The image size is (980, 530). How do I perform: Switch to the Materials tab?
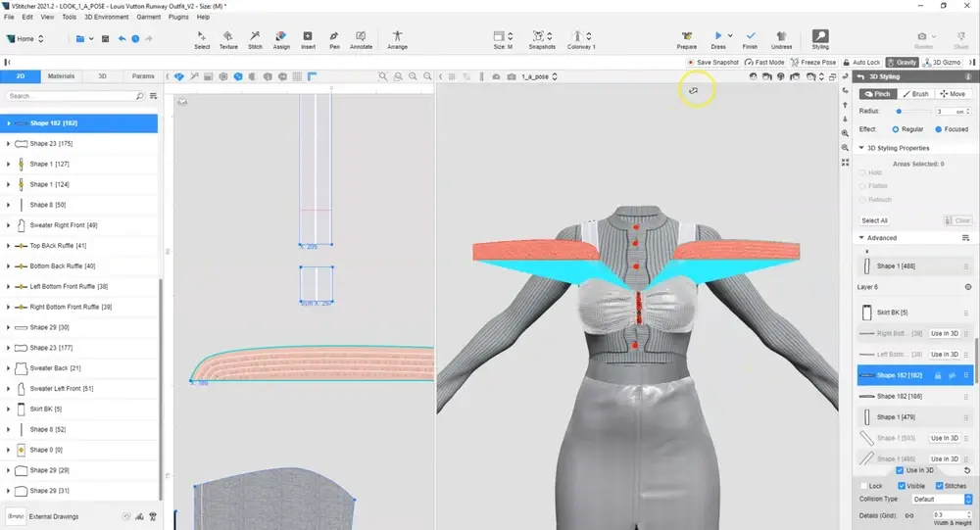[61, 75]
